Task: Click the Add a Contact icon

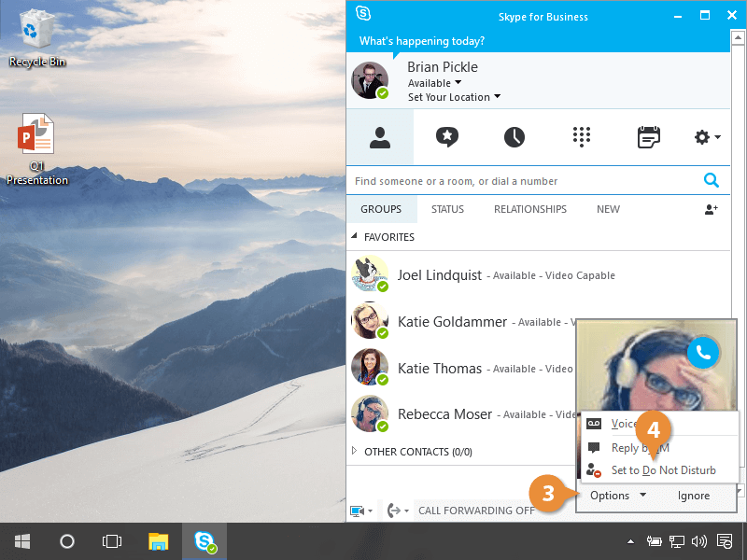Action: click(x=711, y=210)
